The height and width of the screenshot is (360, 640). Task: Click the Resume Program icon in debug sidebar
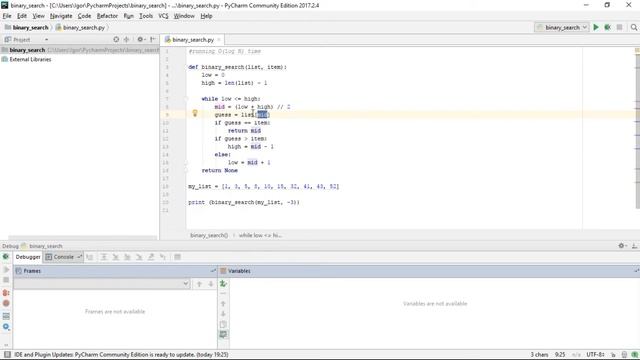pyautogui.click(x=6, y=270)
